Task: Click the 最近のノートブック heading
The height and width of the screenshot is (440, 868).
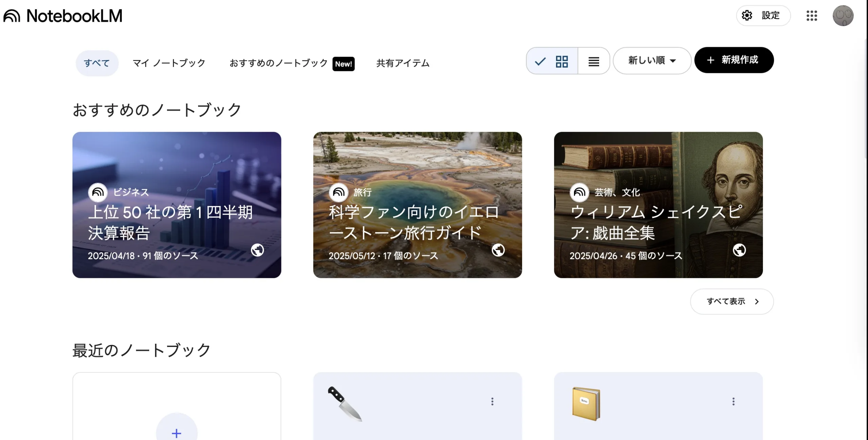Action: pyautogui.click(x=142, y=350)
